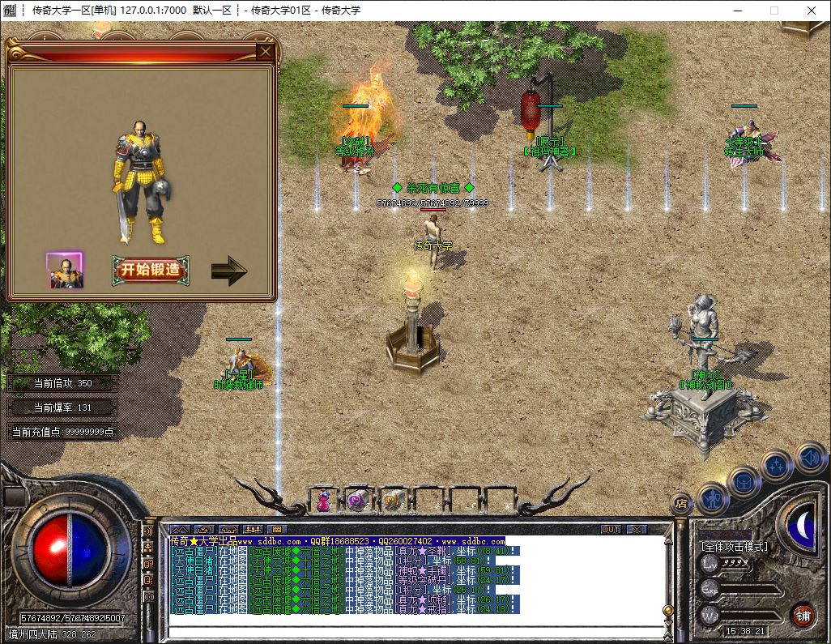The height and width of the screenshot is (644, 831).
Task: Click the blue MP half of the orb
Action: click(89, 548)
